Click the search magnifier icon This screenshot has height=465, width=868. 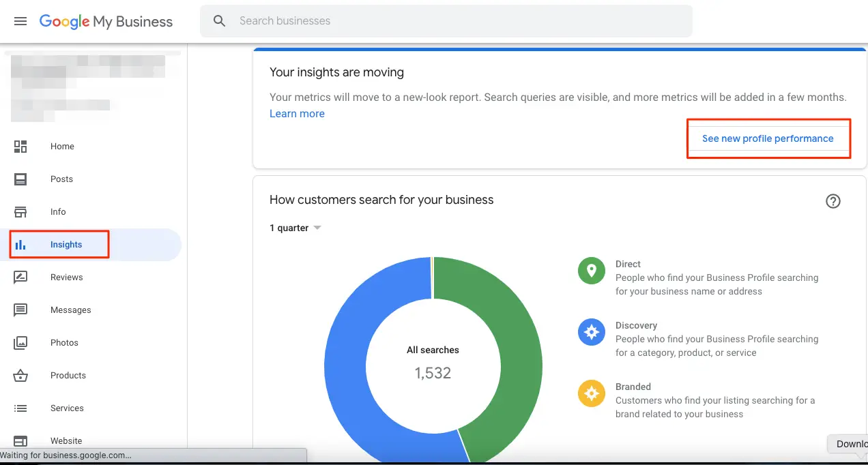coord(218,20)
